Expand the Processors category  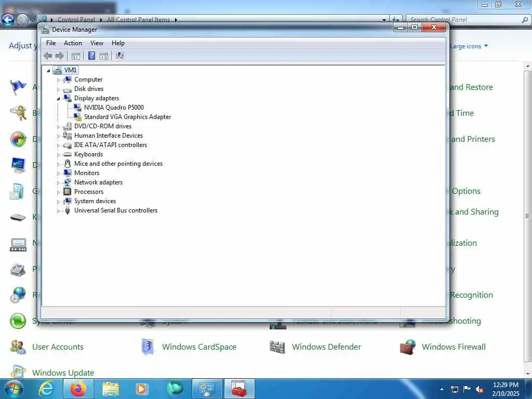pos(58,192)
